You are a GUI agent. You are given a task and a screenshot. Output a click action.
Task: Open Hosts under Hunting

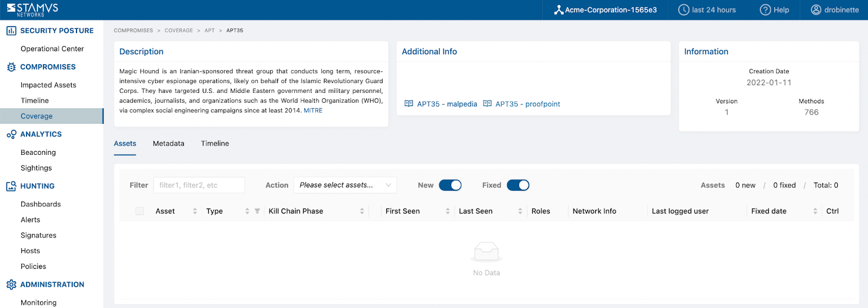point(30,251)
